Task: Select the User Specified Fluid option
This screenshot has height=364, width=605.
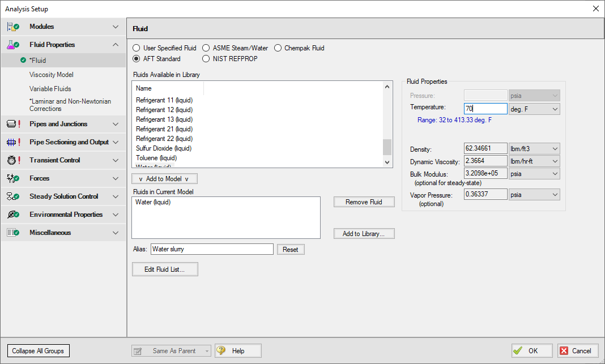Action: [137, 48]
